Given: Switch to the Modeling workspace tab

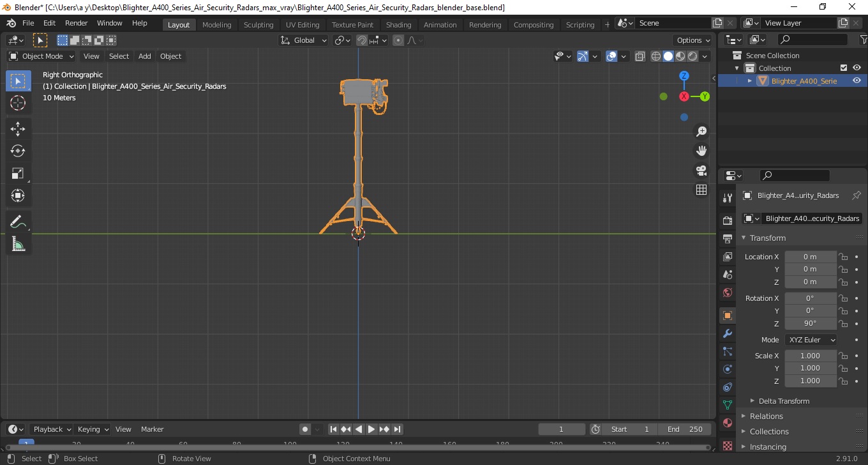Looking at the screenshot, I should click(216, 25).
